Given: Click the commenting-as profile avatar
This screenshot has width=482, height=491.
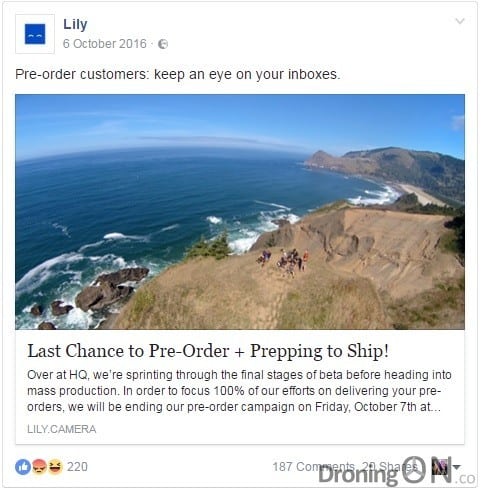Looking at the screenshot, I should point(440,466).
